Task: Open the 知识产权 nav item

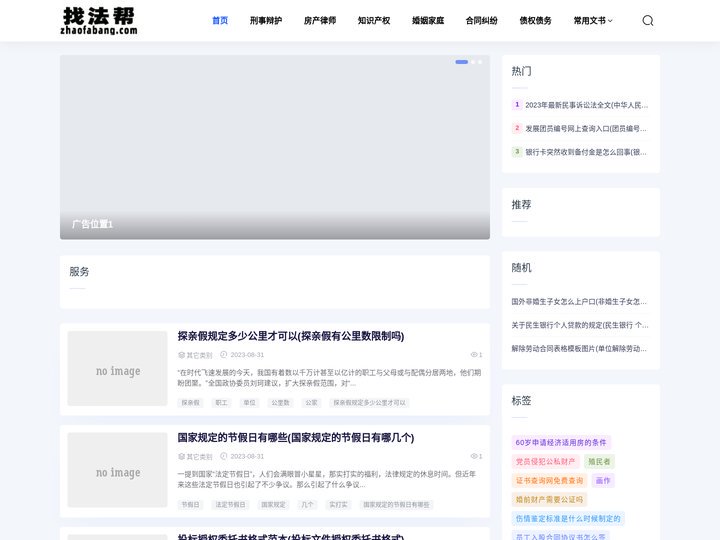Action: point(374,20)
